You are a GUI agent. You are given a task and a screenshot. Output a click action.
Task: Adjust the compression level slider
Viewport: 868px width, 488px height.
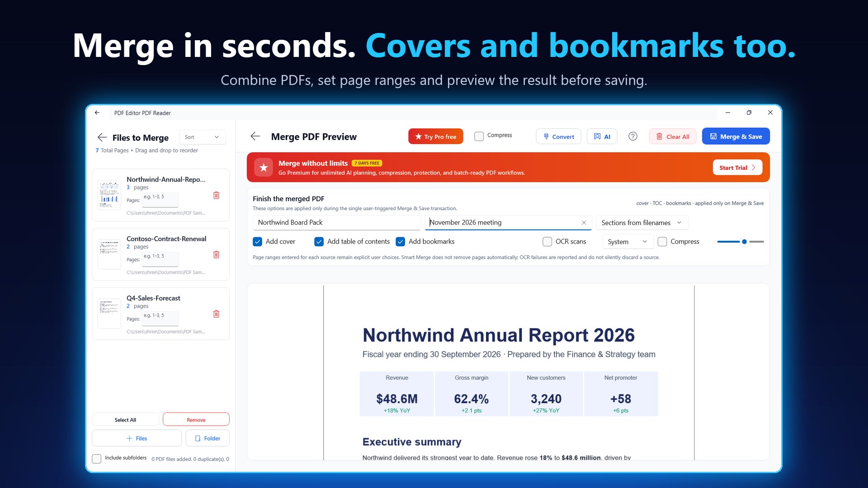744,242
